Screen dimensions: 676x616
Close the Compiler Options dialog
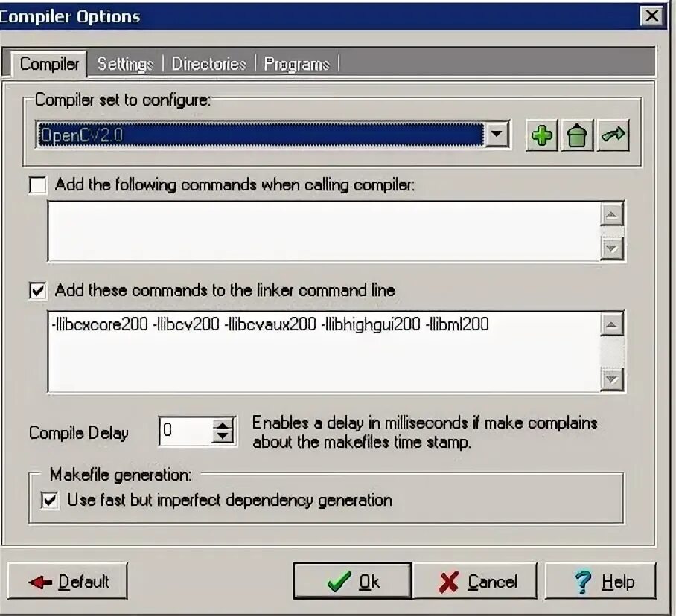point(651,16)
